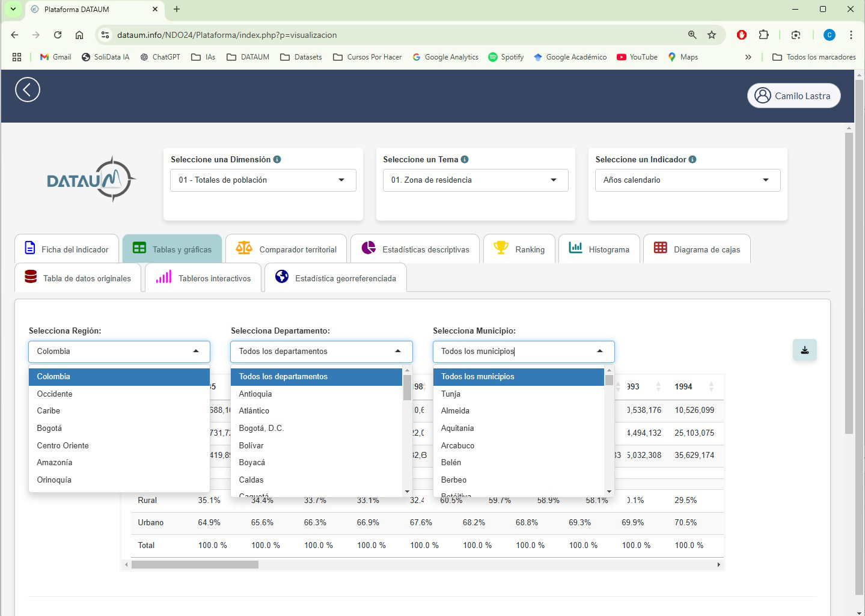The image size is (865, 616).
Task: Click the Camilo Lastra user button
Action: pos(793,96)
